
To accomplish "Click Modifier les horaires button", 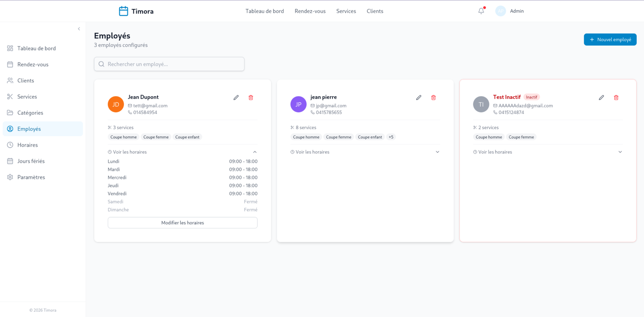I will pyautogui.click(x=182, y=223).
